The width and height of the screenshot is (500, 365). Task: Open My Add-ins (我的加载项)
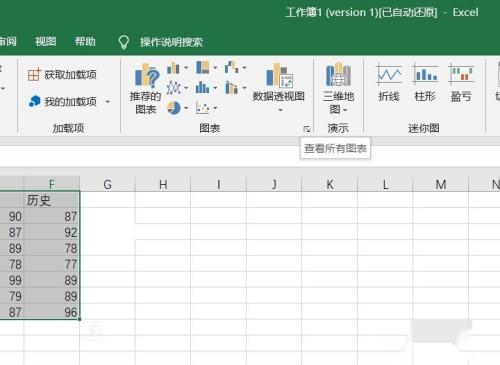(62, 101)
